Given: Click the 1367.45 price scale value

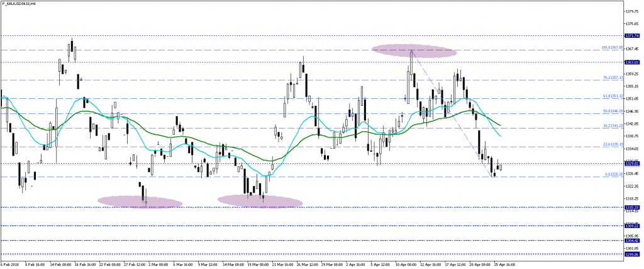Looking at the screenshot, I should coord(633,49).
